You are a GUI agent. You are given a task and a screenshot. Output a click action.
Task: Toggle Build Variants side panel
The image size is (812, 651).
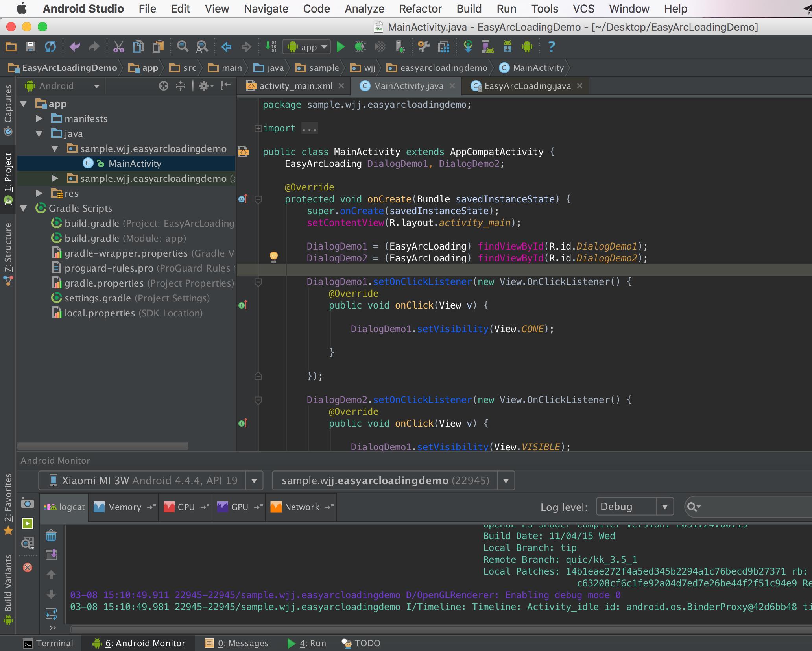click(8, 590)
